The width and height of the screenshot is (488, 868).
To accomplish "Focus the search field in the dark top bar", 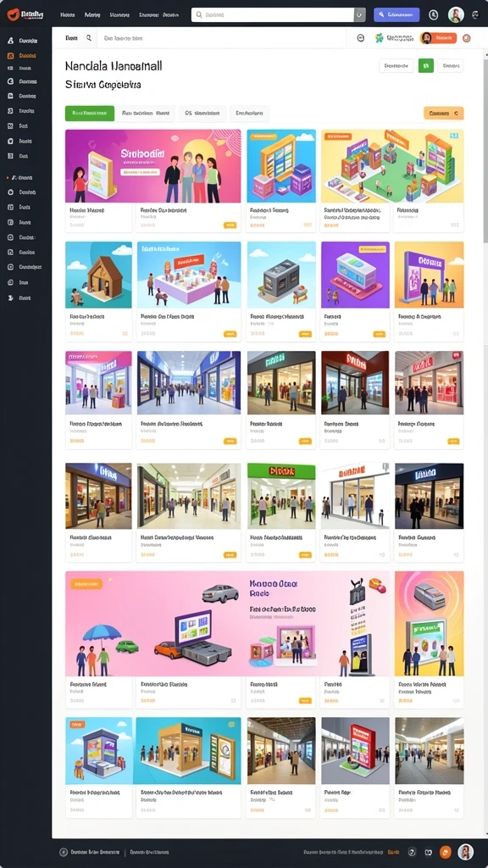I will click(x=272, y=15).
